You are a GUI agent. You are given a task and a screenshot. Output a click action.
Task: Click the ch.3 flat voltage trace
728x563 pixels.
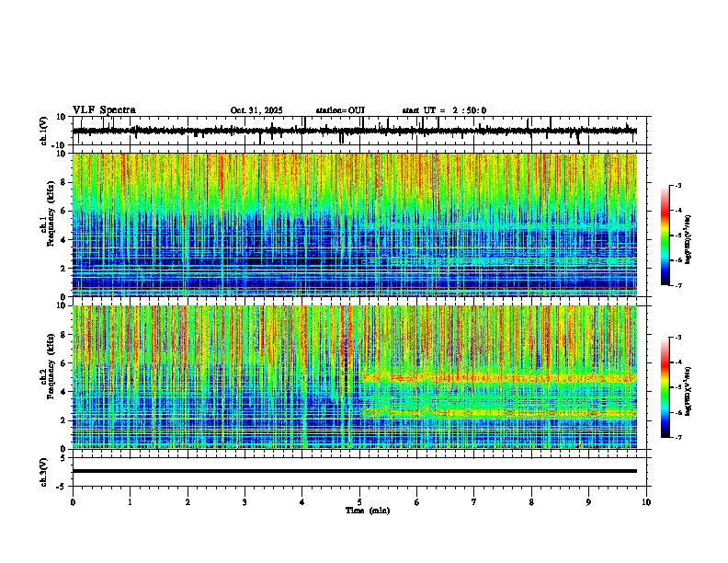coord(355,471)
